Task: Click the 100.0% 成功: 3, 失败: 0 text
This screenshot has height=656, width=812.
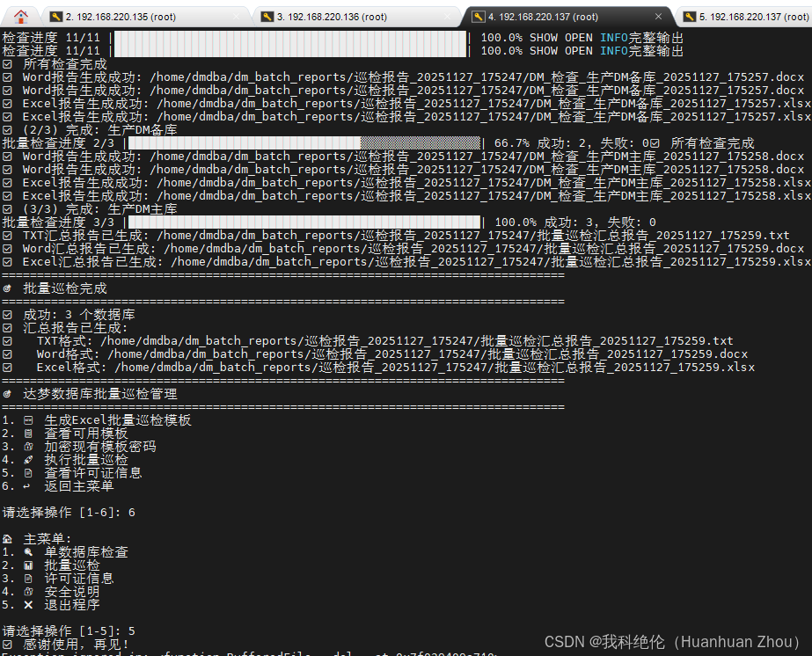Action: pos(575,222)
